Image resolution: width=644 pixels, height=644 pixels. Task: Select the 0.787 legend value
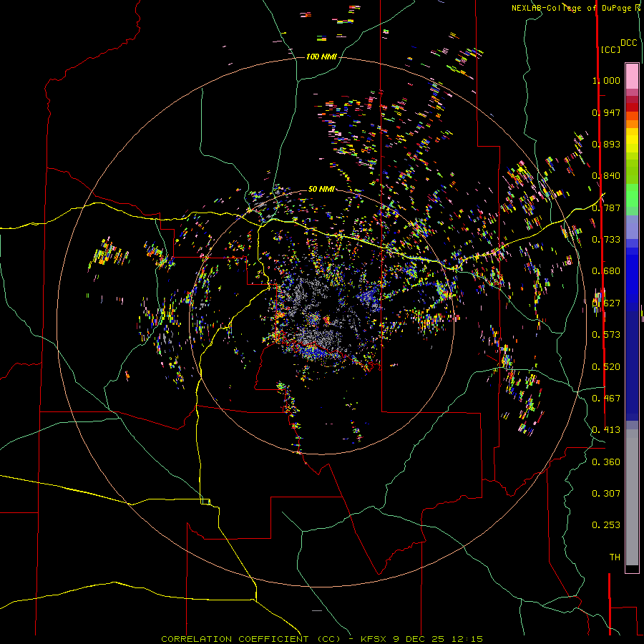tap(606, 208)
